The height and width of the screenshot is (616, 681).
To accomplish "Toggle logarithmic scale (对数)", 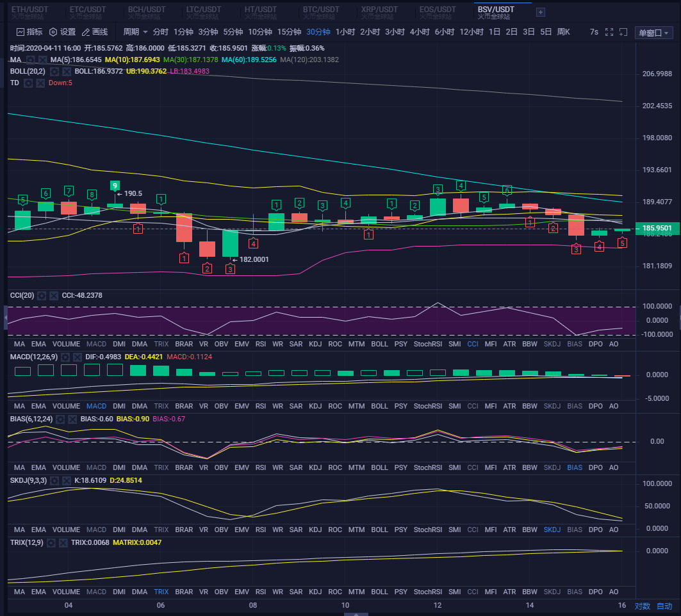I will click(642, 606).
